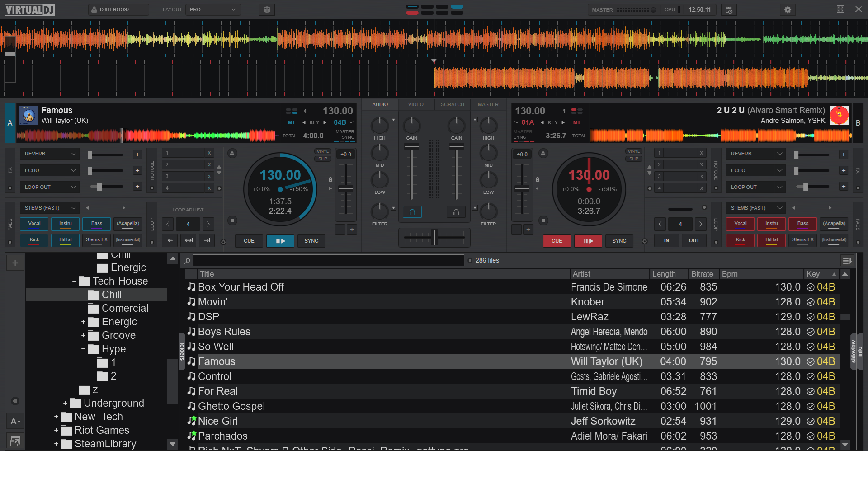Open the REVERB effect dropdown on deck A
The width and height of the screenshot is (868, 488).
[x=50, y=154]
